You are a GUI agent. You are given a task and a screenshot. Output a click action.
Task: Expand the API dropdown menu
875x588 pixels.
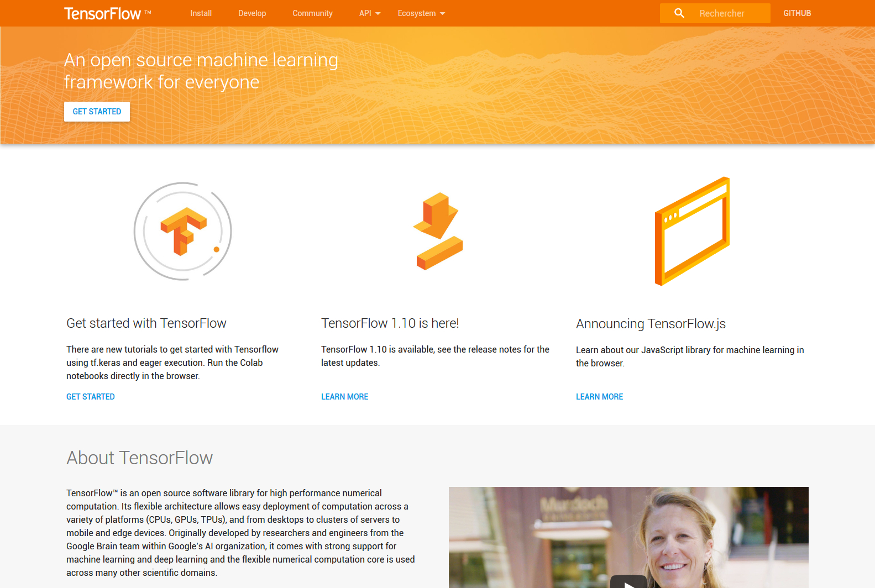click(370, 13)
